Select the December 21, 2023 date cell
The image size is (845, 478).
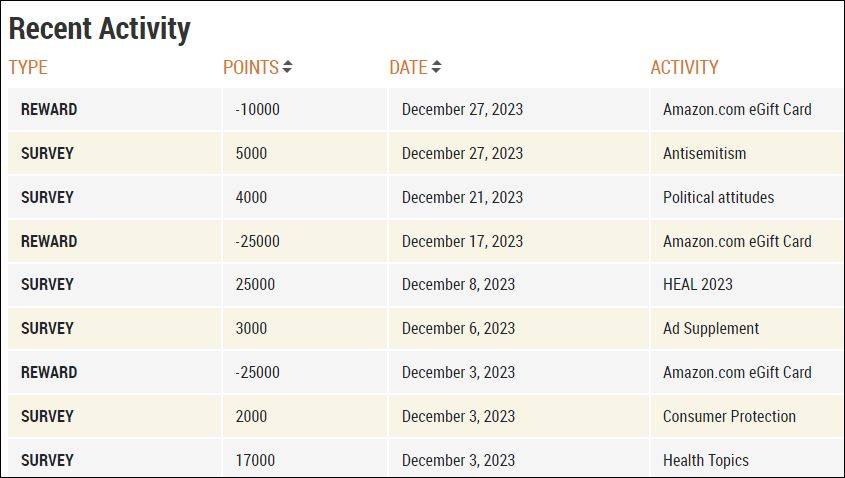pos(462,198)
